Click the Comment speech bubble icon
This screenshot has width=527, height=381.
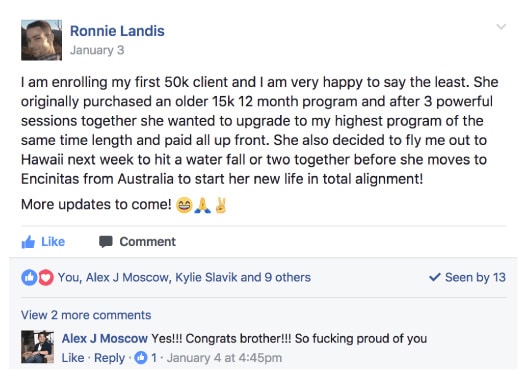click(x=106, y=242)
